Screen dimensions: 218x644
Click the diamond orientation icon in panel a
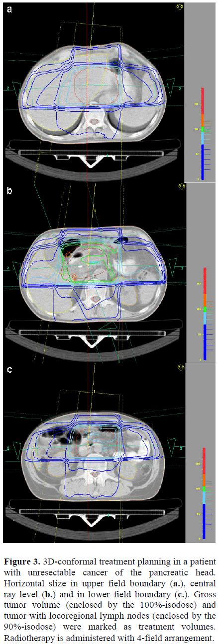coord(180,6)
